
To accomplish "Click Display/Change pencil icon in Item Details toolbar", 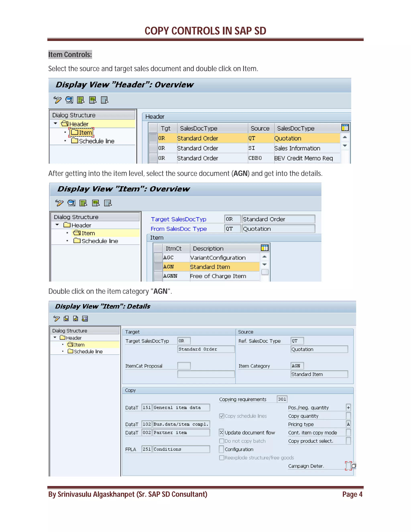I will pyautogui.click(x=56, y=318).
